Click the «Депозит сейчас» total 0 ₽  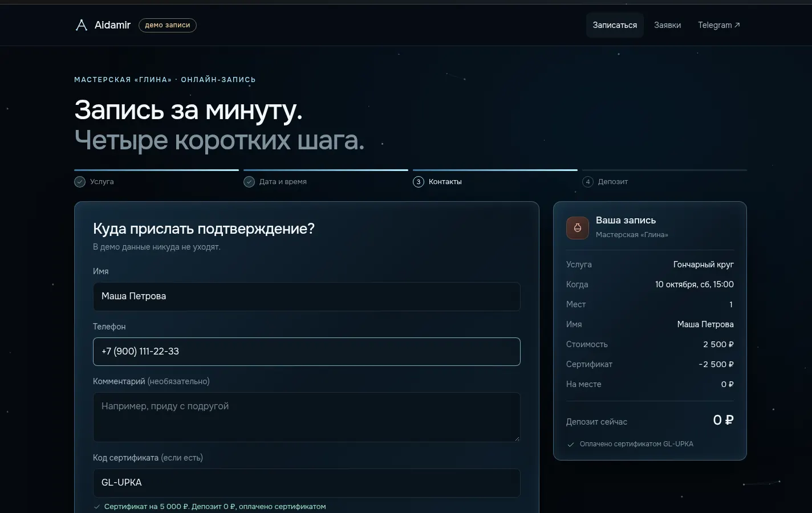723,421
